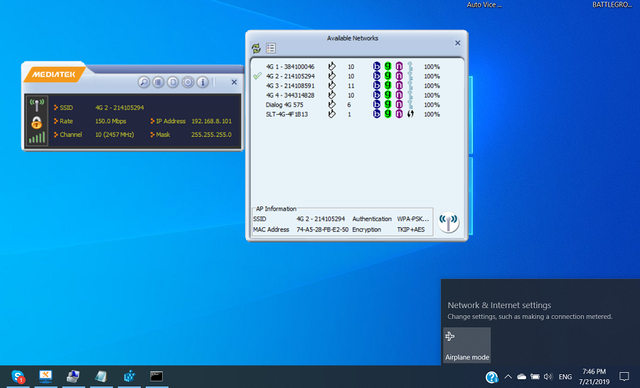Open Skype from the taskbar

[18, 376]
